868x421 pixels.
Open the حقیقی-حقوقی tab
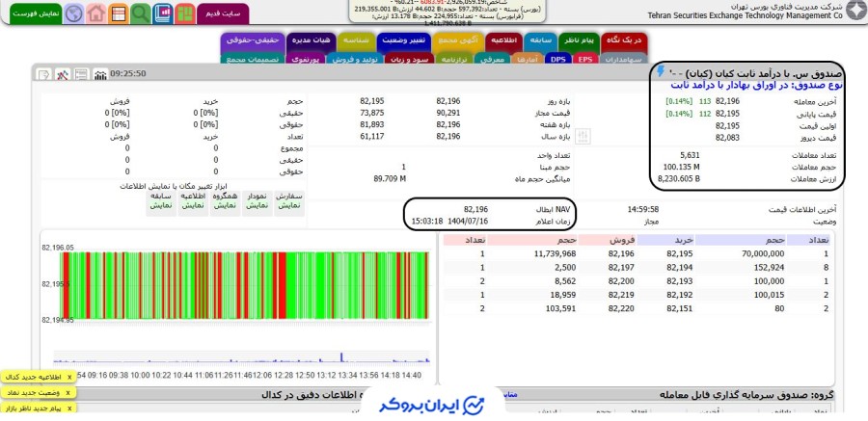tap(253, 40)
